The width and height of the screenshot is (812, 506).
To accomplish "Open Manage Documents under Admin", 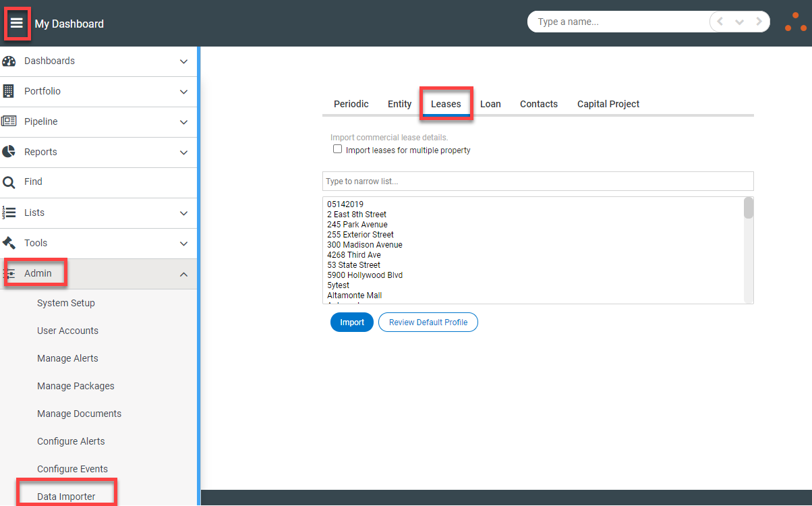I will coord(80,414).
